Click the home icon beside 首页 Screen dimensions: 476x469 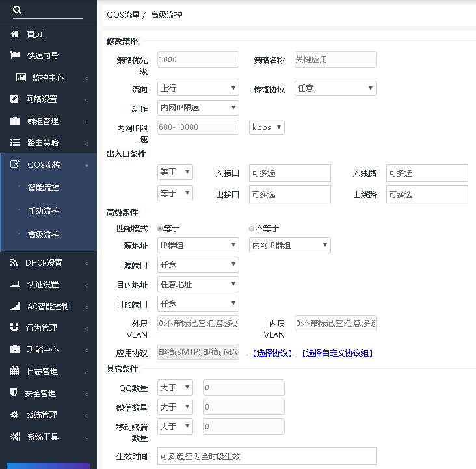click(14, 34)
